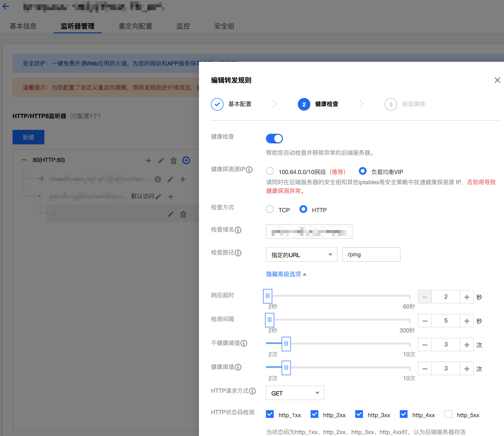Switch to redirect configuration tab
This screenshot has width=504, height=436.
click(x=136, y=26)
